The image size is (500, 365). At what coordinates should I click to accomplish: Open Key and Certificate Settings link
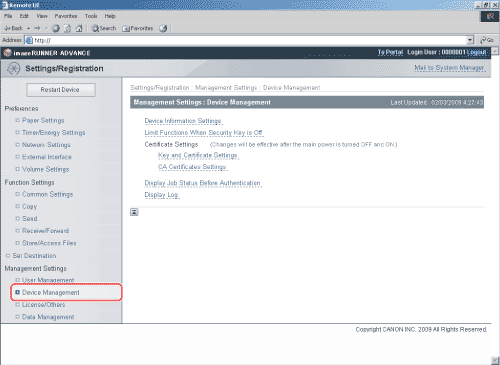(198, 155)
